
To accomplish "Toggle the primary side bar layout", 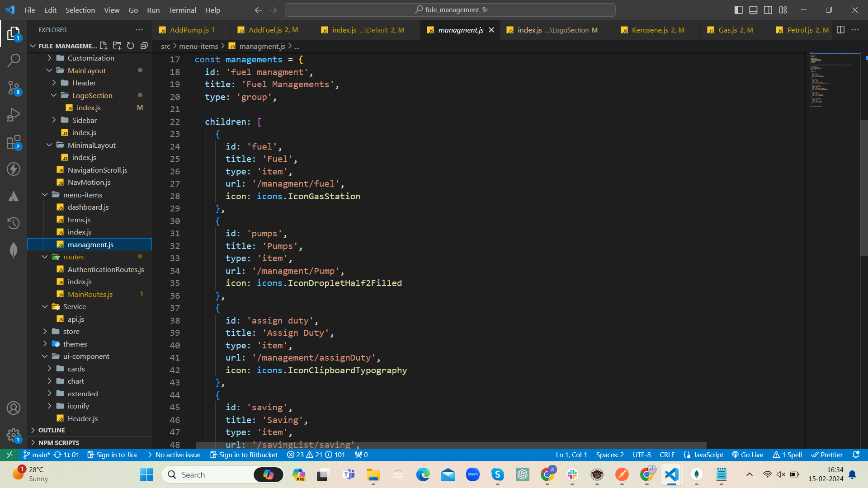I will (x=738, y=10).
